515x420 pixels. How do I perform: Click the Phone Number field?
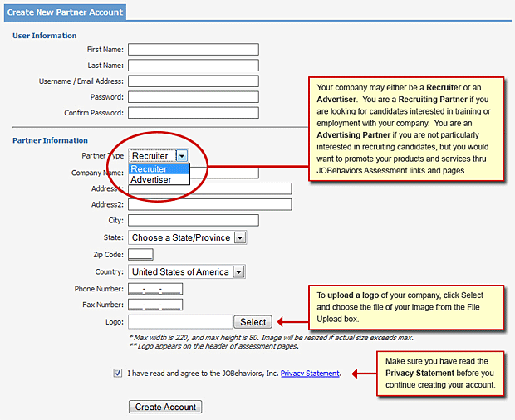point(155,289)
